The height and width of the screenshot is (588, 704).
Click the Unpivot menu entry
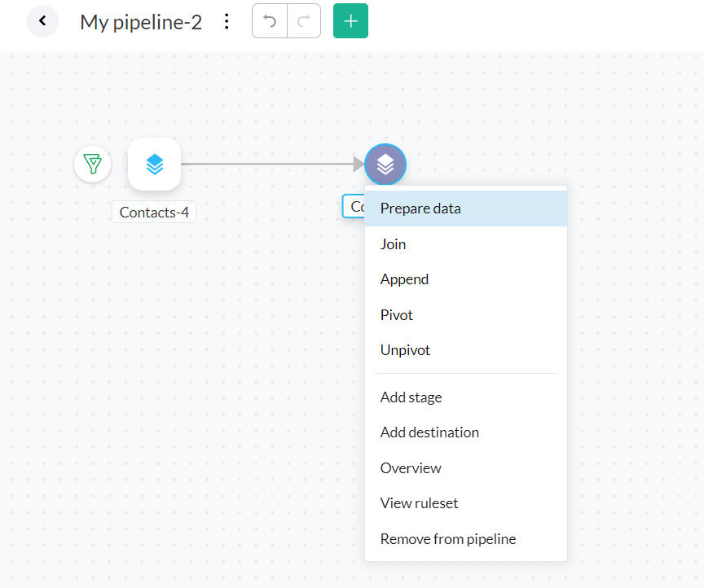pos(405,350)
